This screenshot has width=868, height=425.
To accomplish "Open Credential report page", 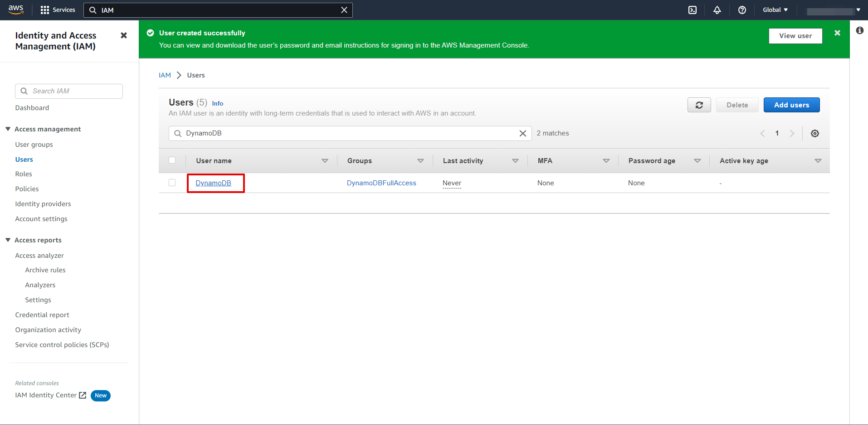I will point(42,315).
